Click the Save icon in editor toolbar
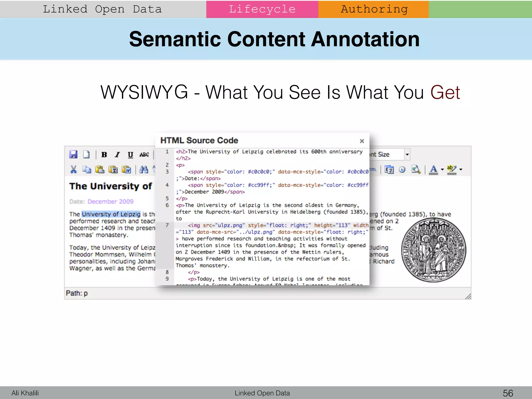The image size is (532, 399). pyautogui.click(x=74, y=155)
